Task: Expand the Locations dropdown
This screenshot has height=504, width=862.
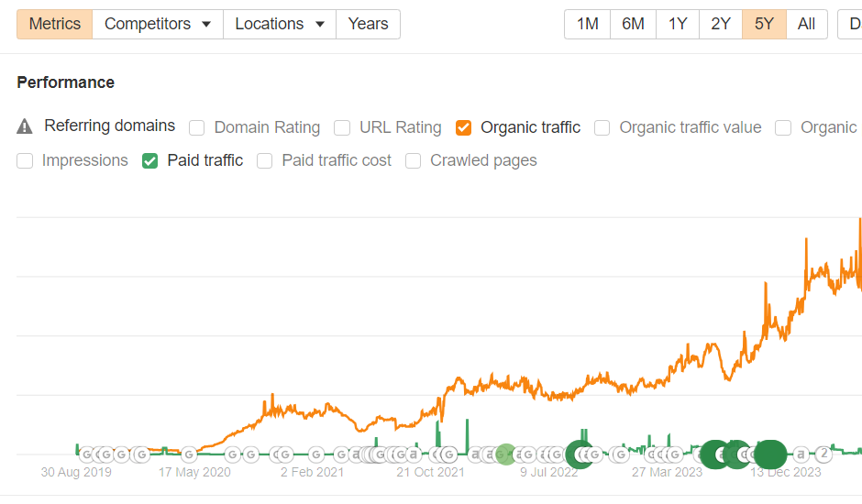Action: coord(280,24)
